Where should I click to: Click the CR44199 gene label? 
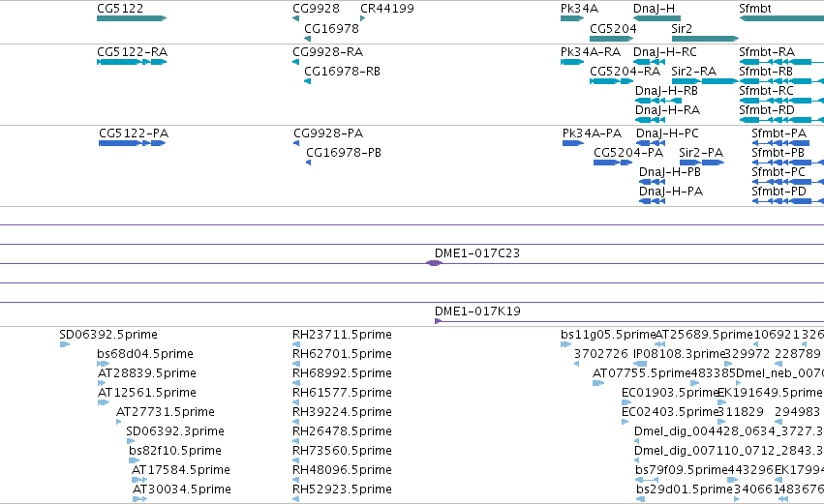click(386, 9)
